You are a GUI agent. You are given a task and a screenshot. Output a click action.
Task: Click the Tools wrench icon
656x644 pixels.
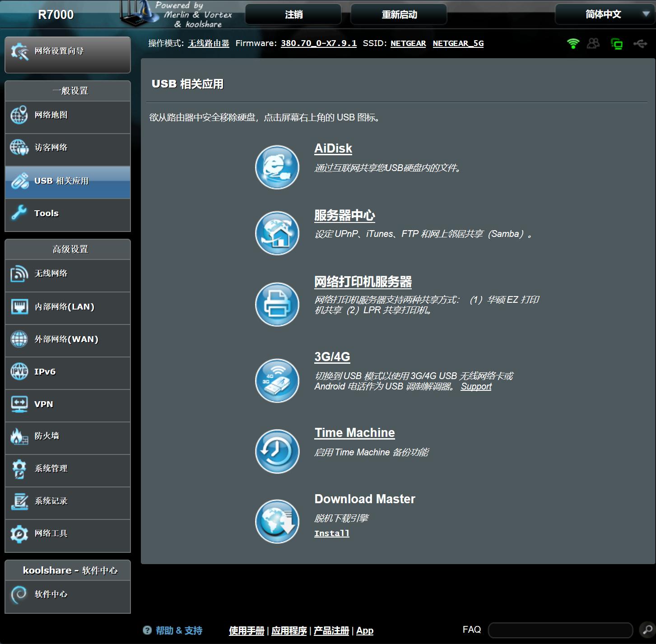tap(19, 213)
